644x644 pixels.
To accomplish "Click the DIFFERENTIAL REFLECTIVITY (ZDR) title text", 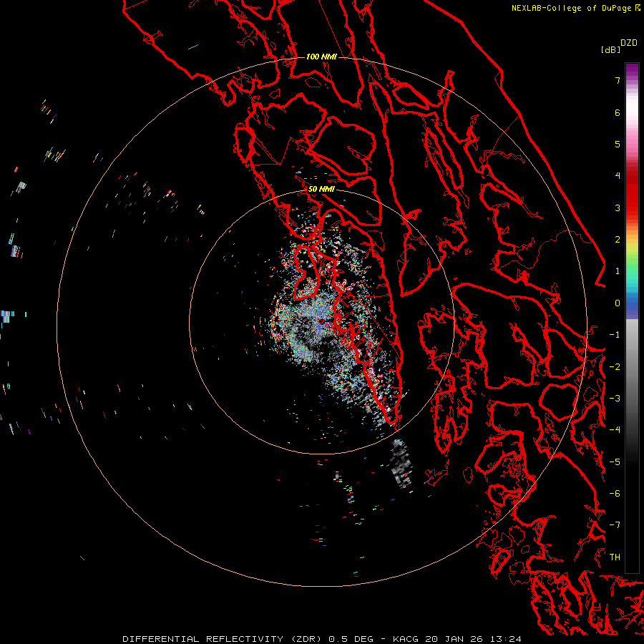I will 223,639.
